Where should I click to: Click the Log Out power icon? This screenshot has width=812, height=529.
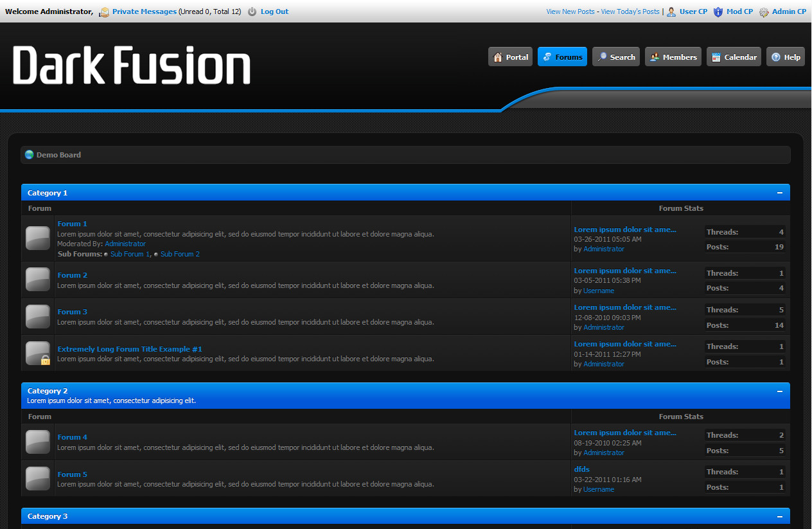(x=252, y=12)
